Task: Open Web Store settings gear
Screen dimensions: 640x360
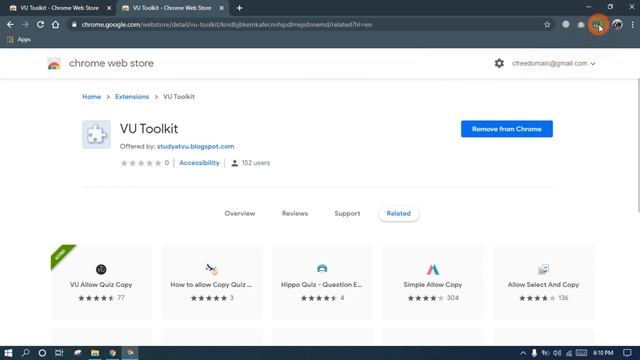Action: 499,63
